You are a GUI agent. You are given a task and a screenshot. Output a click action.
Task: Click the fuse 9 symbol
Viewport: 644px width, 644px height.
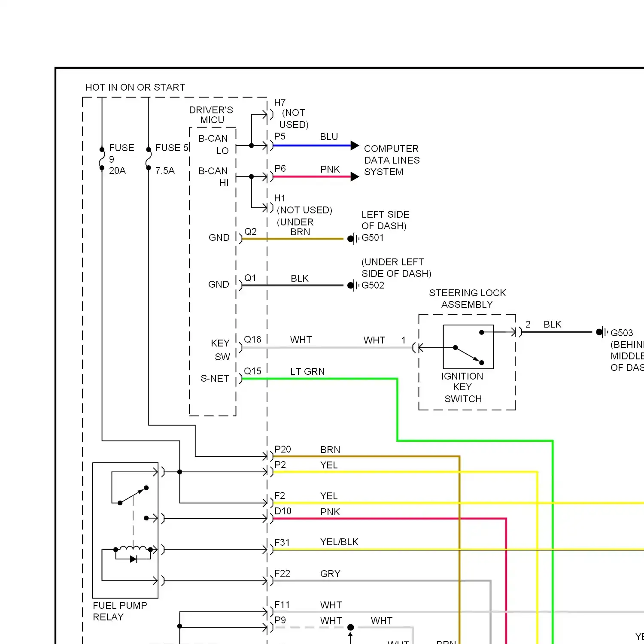pos(102,159)
